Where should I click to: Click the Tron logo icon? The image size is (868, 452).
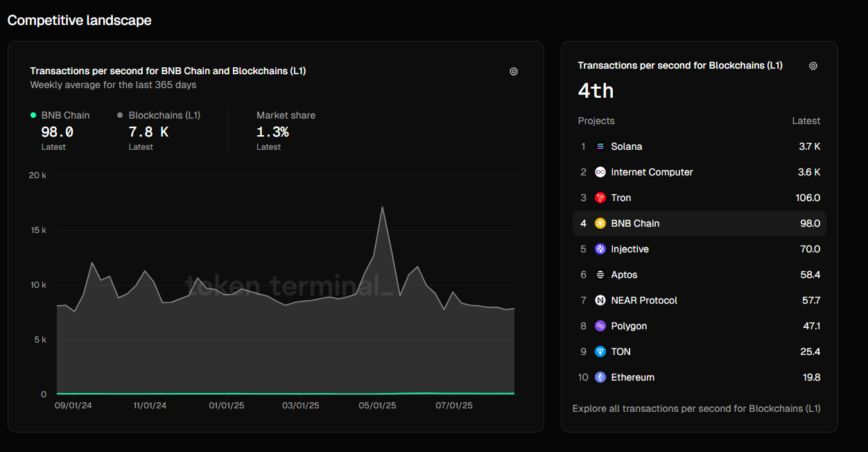pos(600,198)
